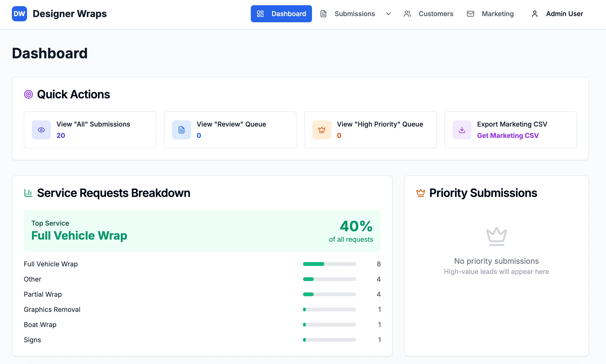Click the Other progress bar
The width and height of the screenshot is (606, 364).
[330, 279]
